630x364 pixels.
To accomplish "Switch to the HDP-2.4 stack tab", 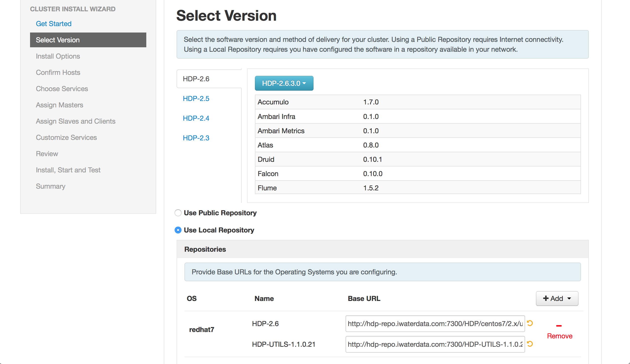I will [196, 118].
